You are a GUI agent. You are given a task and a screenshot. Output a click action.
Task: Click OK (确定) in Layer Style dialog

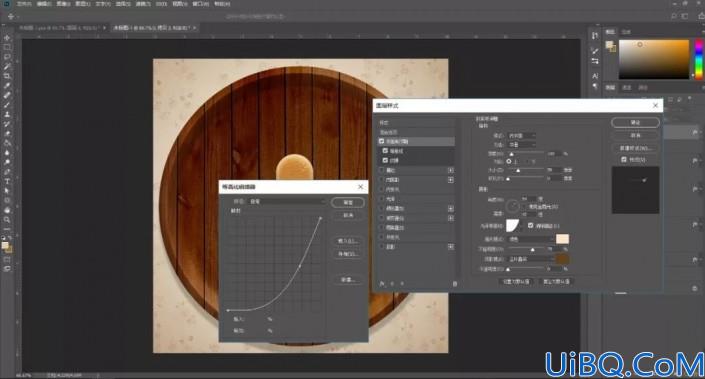click(635, 122)
